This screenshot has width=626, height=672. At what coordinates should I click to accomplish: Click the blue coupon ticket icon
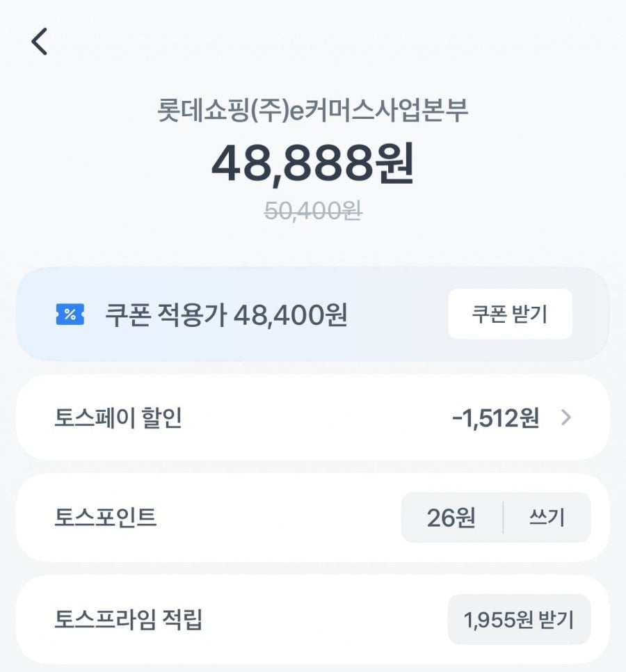[70, 314]
